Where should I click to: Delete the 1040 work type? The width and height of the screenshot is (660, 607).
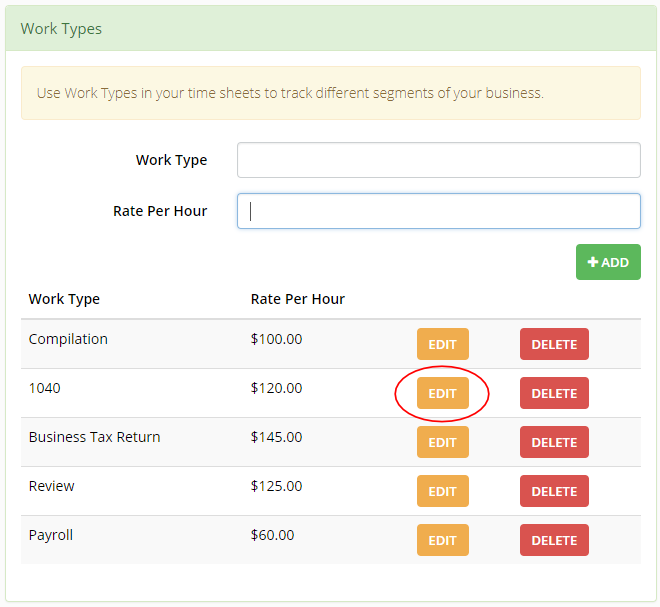(554, 393)
